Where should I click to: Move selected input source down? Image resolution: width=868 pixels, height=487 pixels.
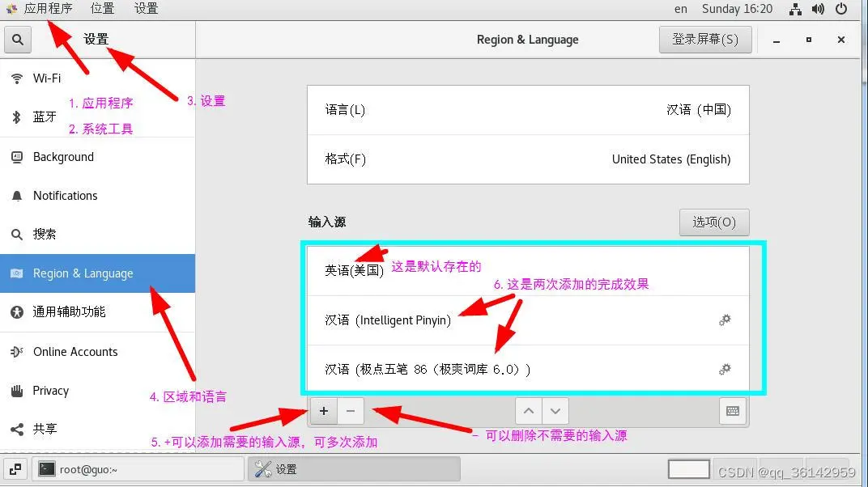(x=555, y=411)
